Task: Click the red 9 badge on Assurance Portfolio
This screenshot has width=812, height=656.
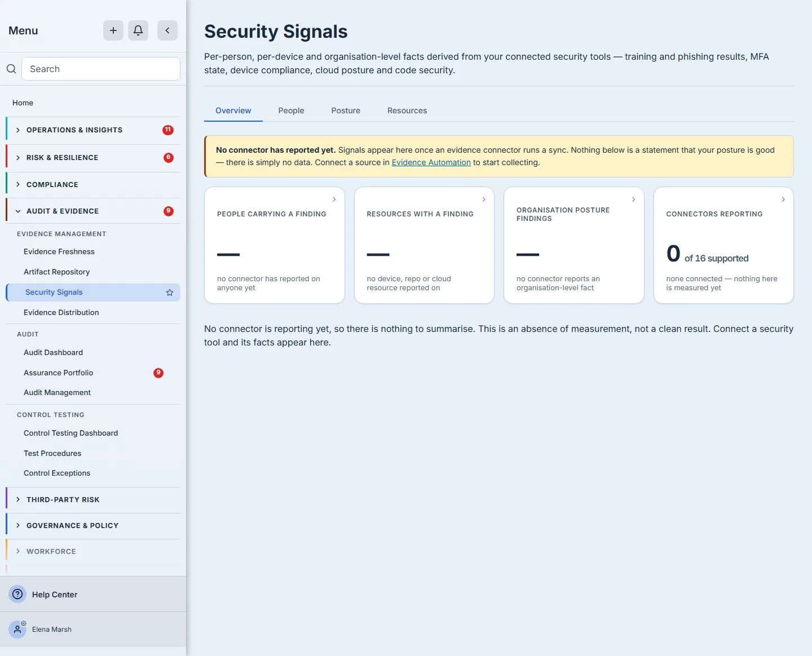Action: click(158, 373)
